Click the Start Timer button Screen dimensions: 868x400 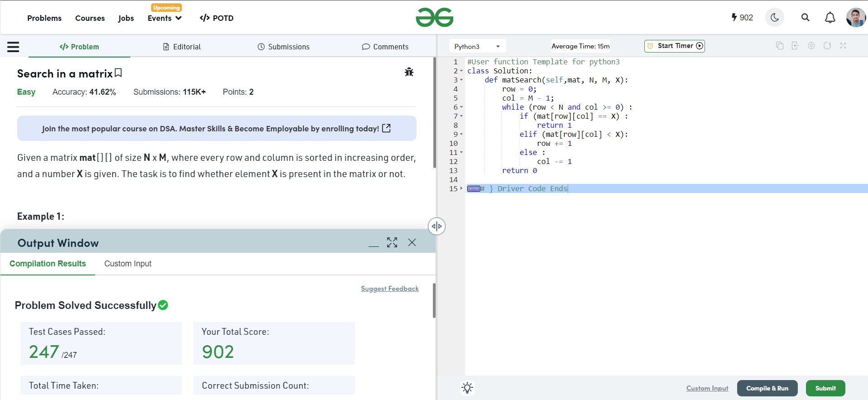[x=675, y=46]
